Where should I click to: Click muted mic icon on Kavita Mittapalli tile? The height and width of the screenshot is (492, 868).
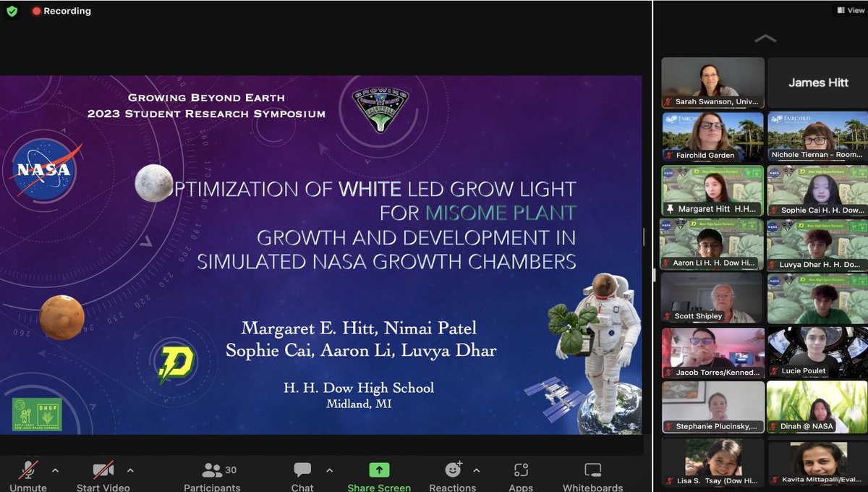(775, 479)
